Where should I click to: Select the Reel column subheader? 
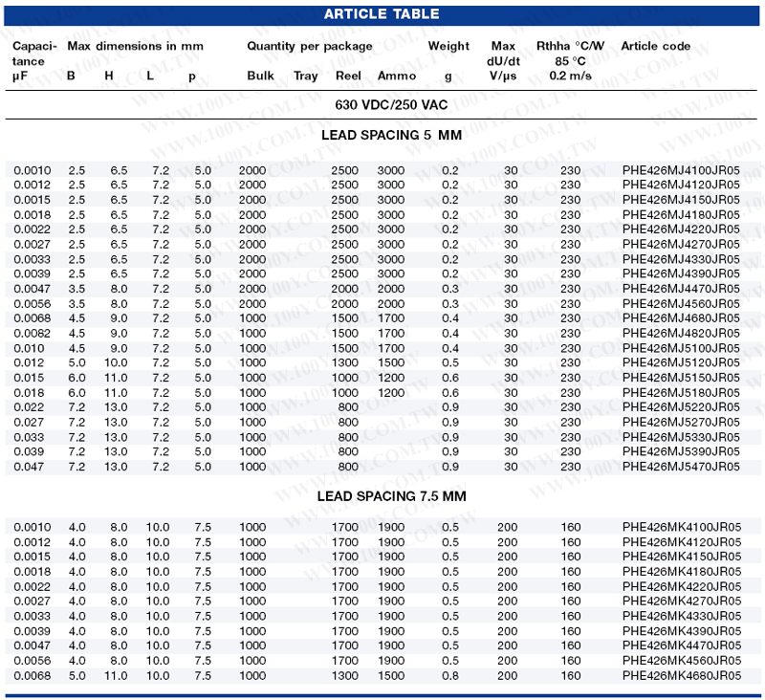pos(348,76)
